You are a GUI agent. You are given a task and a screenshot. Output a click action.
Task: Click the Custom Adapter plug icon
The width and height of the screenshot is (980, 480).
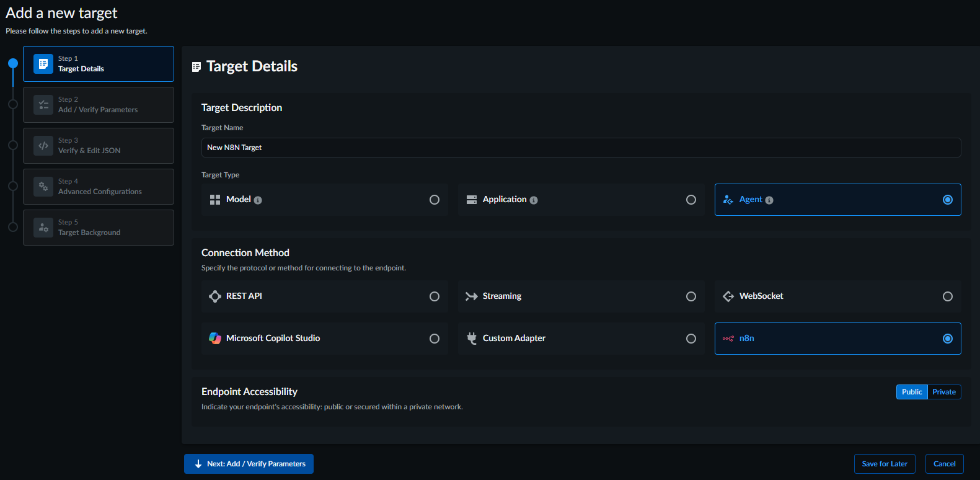click(472, 339)
